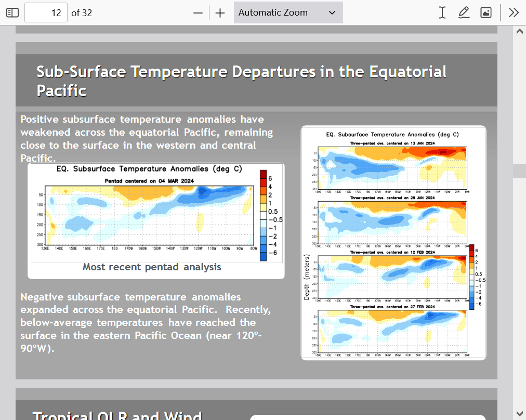Click the 13 JAN 2024 anomaly panel
The width and height of the screenshot is (526, 420).
pos(392,168)
